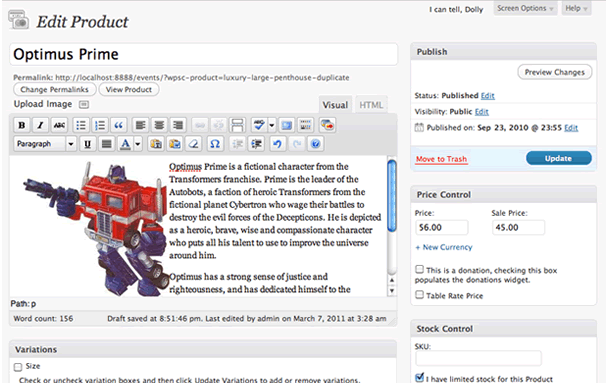The image size is (606, 383).
Task: Insert an unordered bullet list
Action: 81,125
